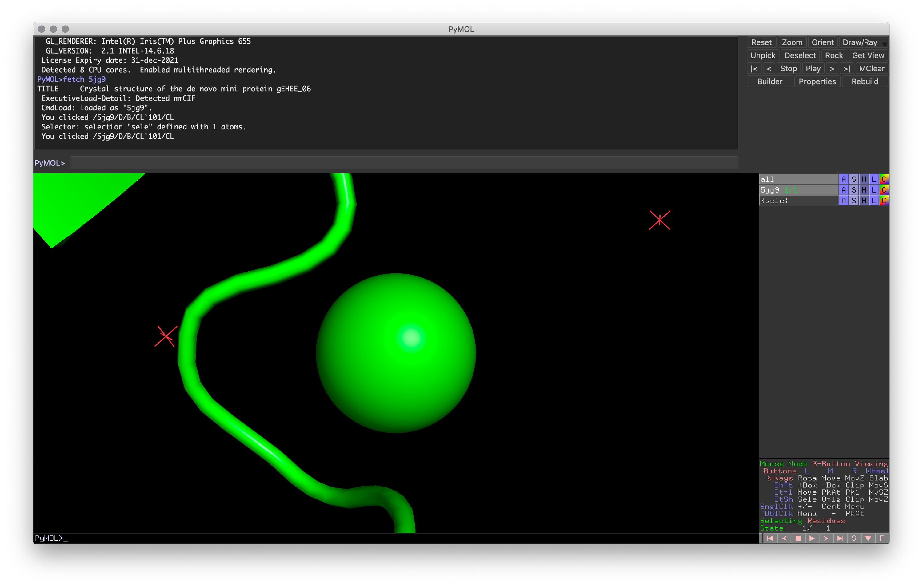The image size is (923, 588).
Task: Step backward with top < button
Action: (x=769, y=68)
